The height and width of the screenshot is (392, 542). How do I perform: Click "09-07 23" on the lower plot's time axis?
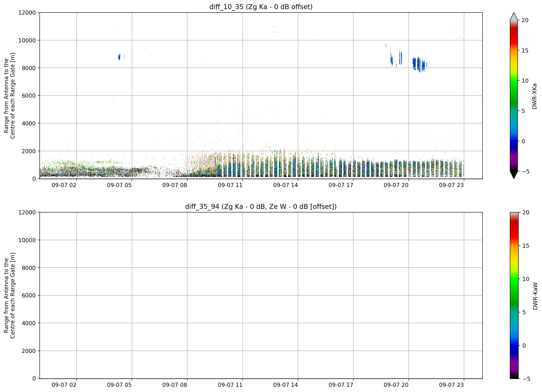[451, 385]
